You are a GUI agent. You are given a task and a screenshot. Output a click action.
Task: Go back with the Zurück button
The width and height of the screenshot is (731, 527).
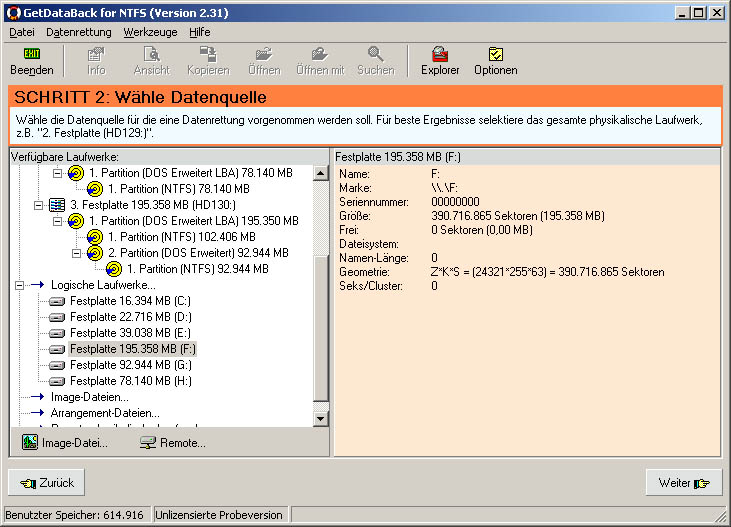pos(47,483)
